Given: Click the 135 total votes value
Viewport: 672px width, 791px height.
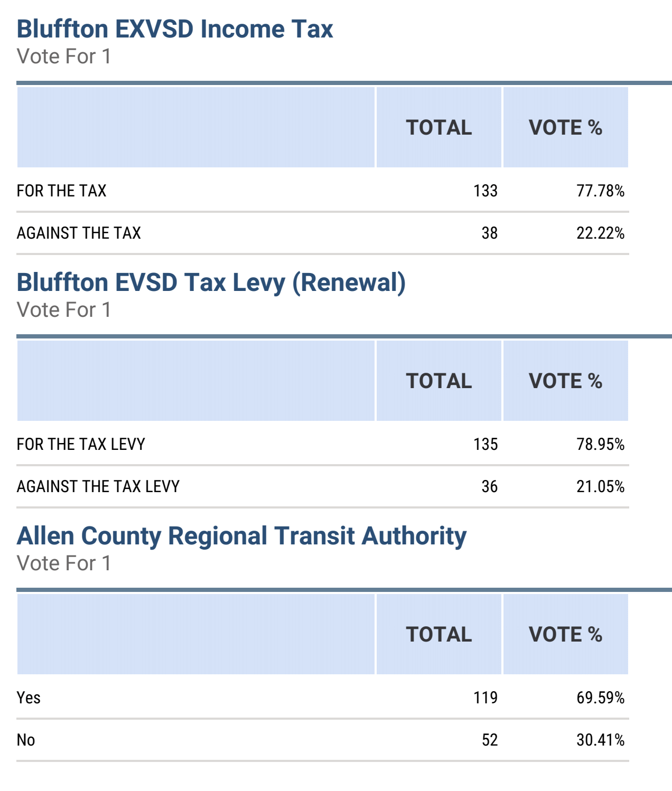Looking at the screenshot, I should (x=486, y=444).
